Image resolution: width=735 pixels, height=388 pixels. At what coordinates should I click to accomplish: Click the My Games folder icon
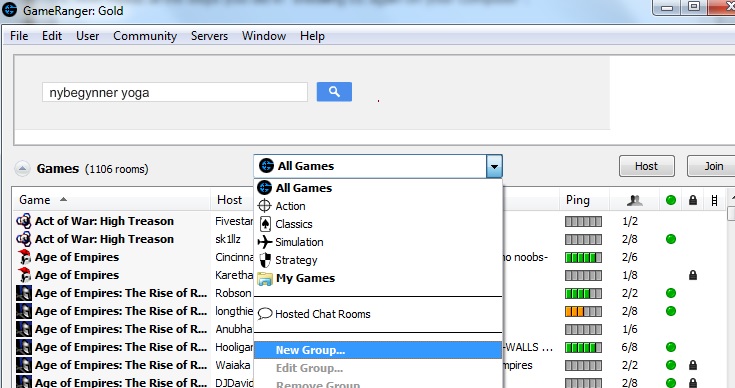pyautogui.click(x=265, y=279)
